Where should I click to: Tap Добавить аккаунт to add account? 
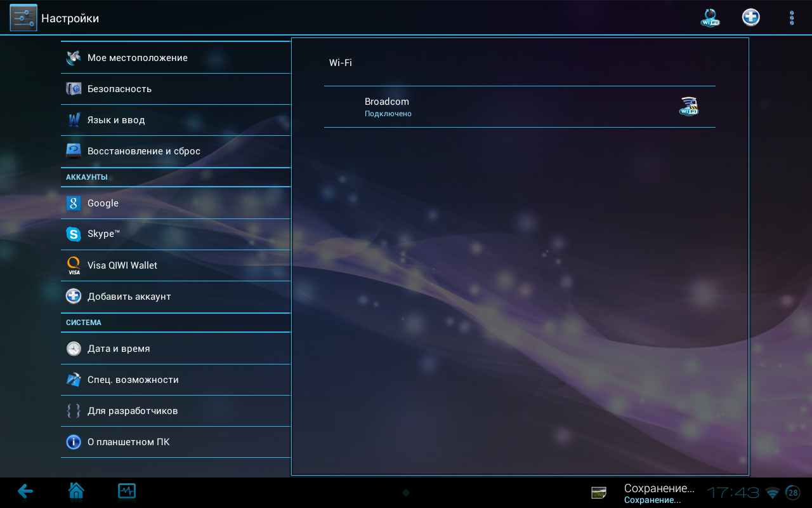tap(176, 297)
